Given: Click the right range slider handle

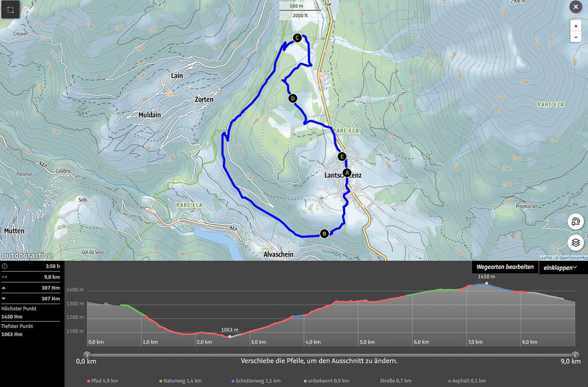Looking at the screenshot, I should [575, 355].
